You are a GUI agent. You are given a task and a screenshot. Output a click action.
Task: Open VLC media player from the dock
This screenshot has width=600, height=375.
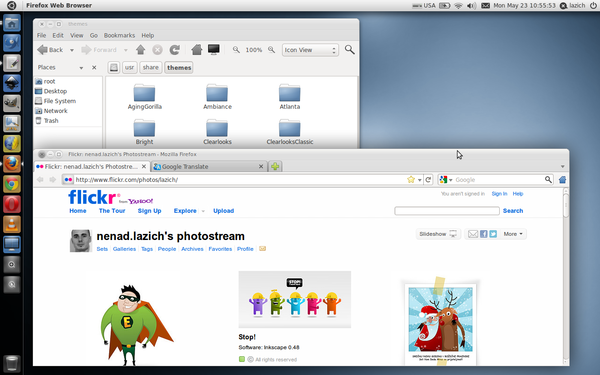tap(11, 224)
